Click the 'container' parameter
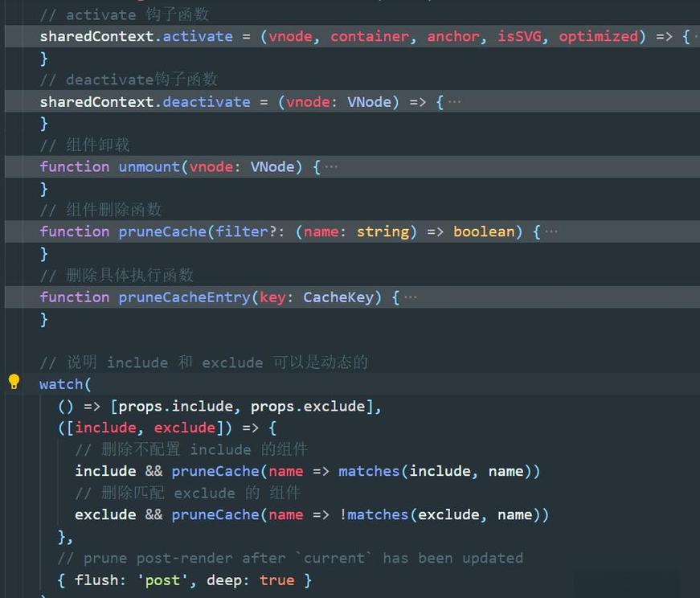The width and height of the screenshot is (700, 598). [370, 36]
